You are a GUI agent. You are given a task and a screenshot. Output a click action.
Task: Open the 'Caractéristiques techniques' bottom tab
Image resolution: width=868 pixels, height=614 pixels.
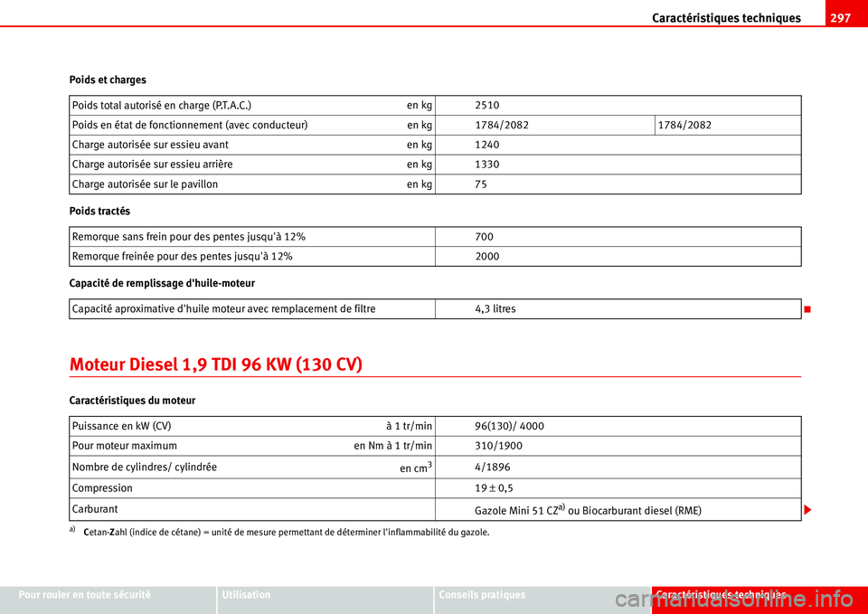click(x=759, y=600)
